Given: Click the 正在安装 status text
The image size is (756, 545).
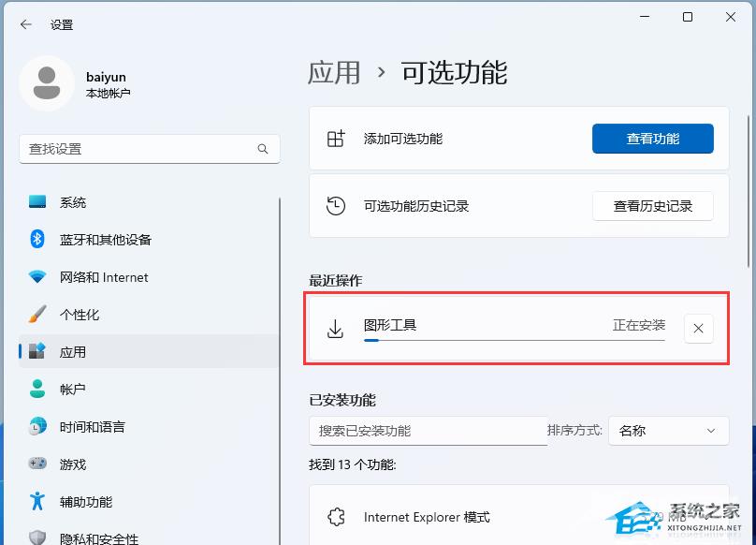Looking at the screenshot, I should [639, 325].
